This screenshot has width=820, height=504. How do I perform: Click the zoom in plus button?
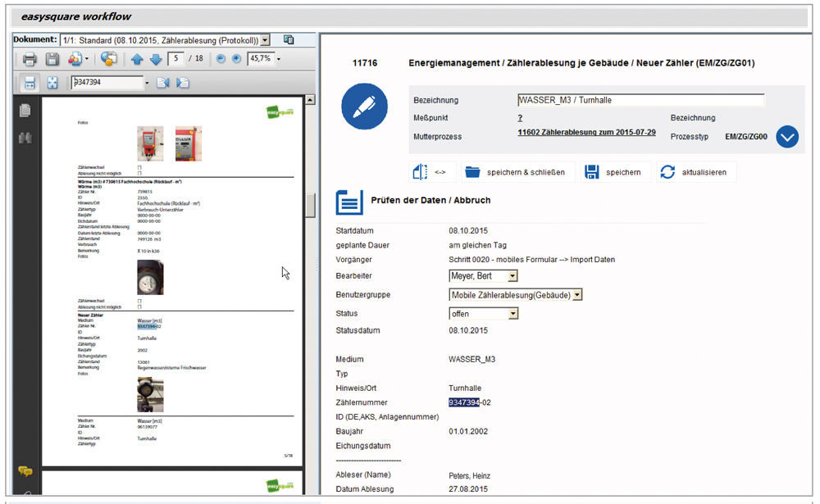click(x=237, y=59)
